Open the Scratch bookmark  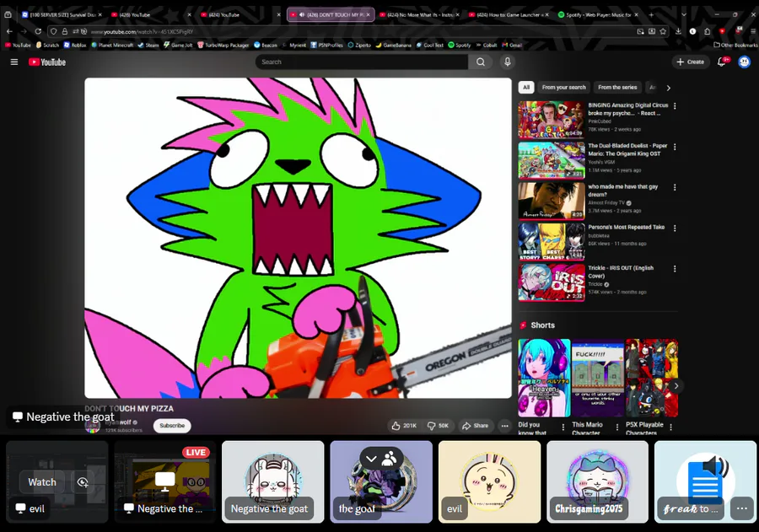coord(47,45)
